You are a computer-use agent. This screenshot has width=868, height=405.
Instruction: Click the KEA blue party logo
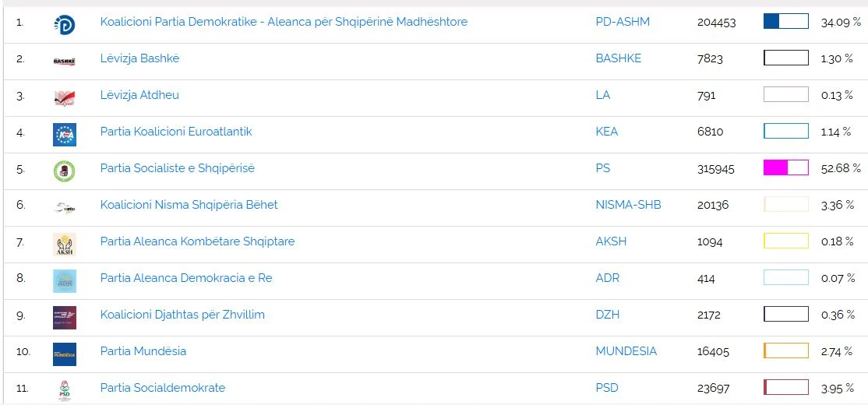click(x=64, y=134)
